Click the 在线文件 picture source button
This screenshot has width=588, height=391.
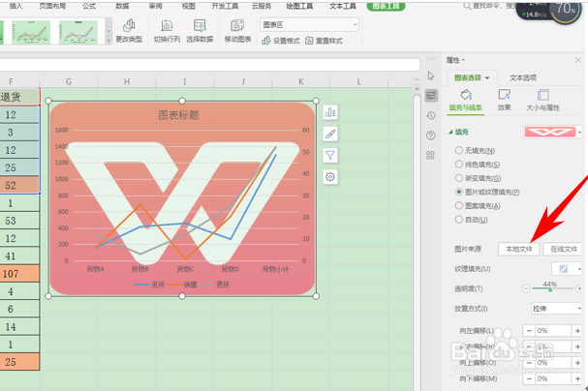tap(564, 249)
